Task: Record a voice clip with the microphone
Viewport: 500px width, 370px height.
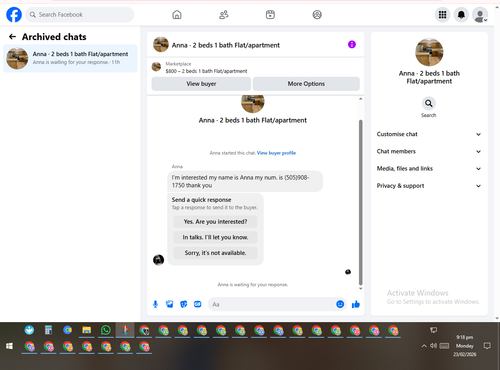Action: click(x=155, y=304)
